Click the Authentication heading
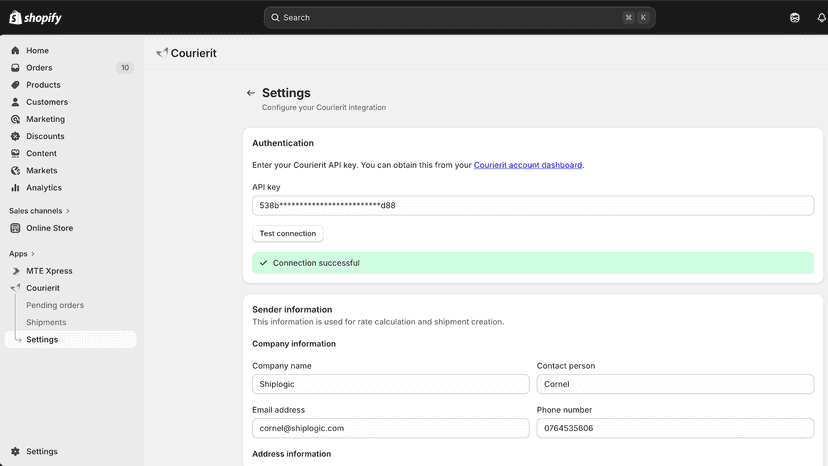This screenshot has width=828, height=466. tap(283, 143)
